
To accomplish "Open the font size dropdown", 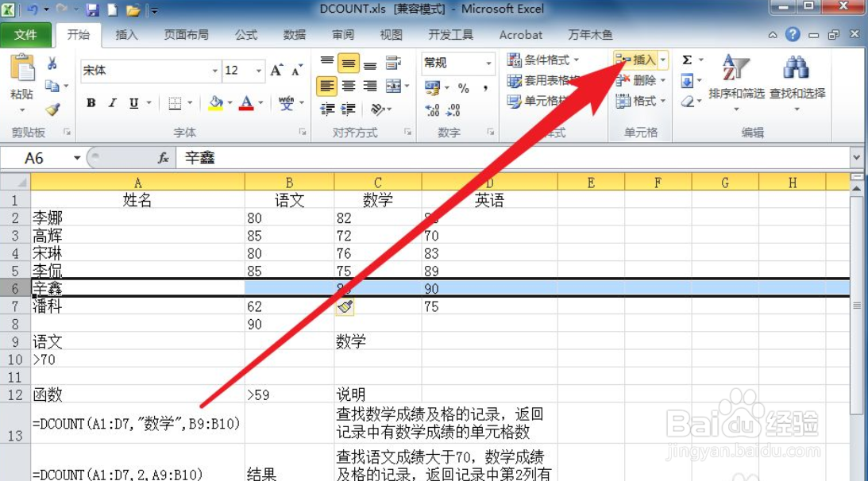I will (257, 71).
